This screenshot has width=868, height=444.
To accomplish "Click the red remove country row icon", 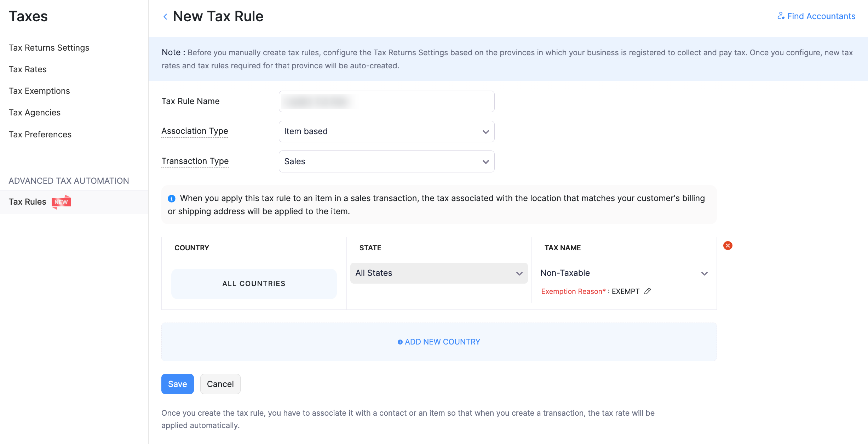I will click(x=728, y=246).
